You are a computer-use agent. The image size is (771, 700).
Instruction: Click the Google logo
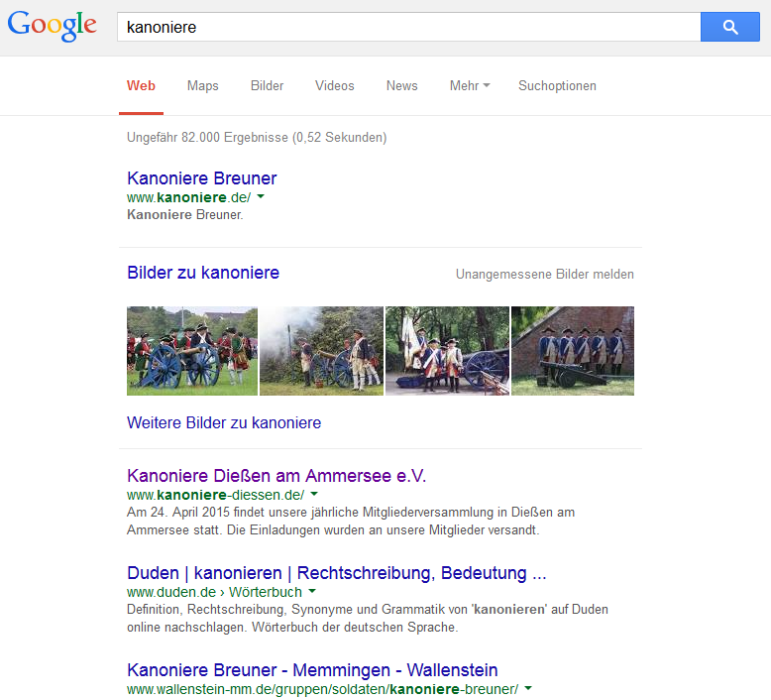tap(53, 26)
